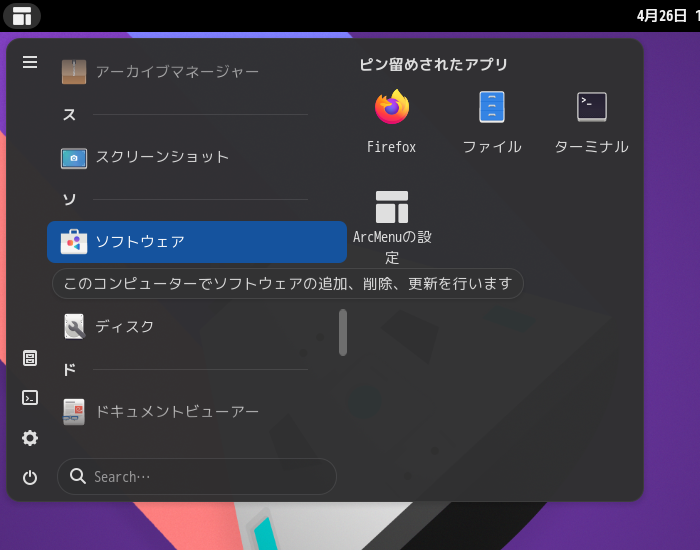Screen dimensions: 700x550
Task: Click the ドキュメントビューアー app icon
Action: (74, 412)
